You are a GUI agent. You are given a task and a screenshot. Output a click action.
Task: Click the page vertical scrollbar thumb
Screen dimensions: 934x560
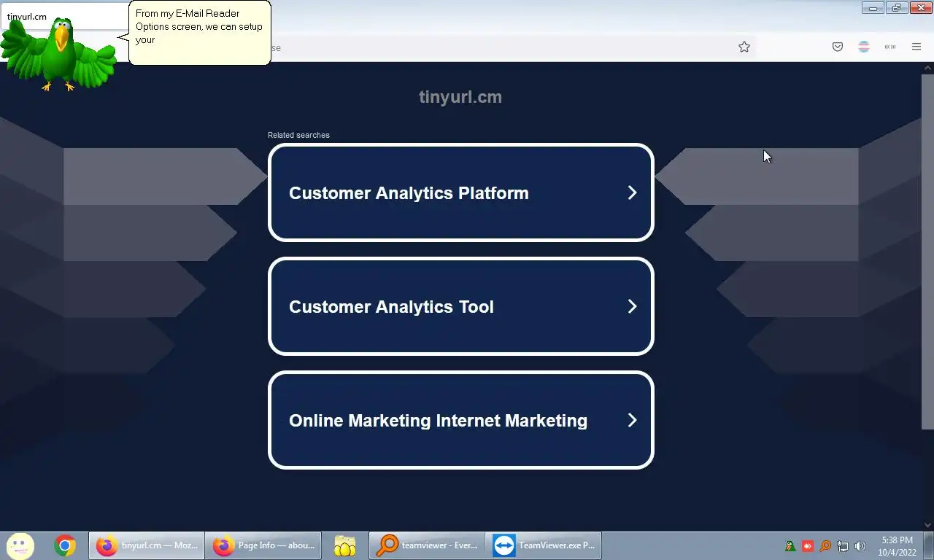click(927, 252)
